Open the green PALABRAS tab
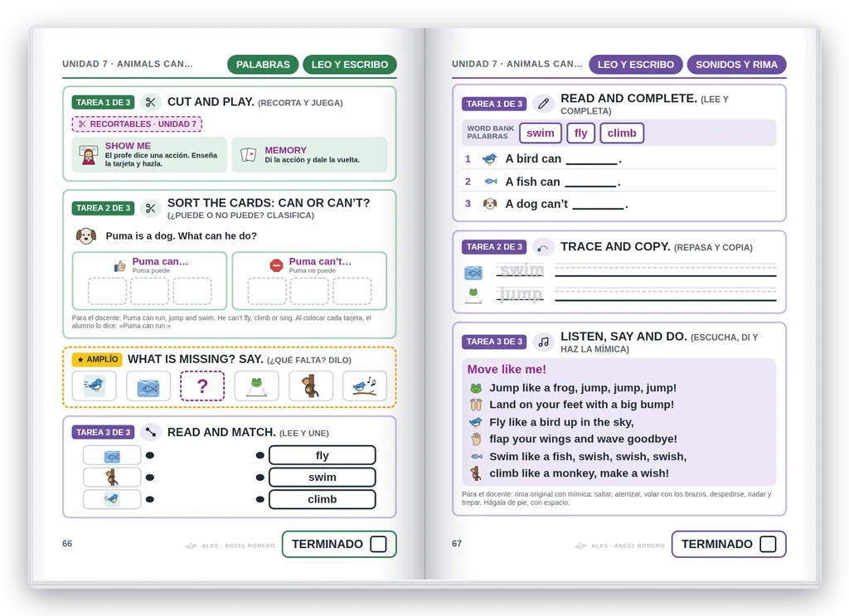The image size is (849, 616). tap(263, 65)
